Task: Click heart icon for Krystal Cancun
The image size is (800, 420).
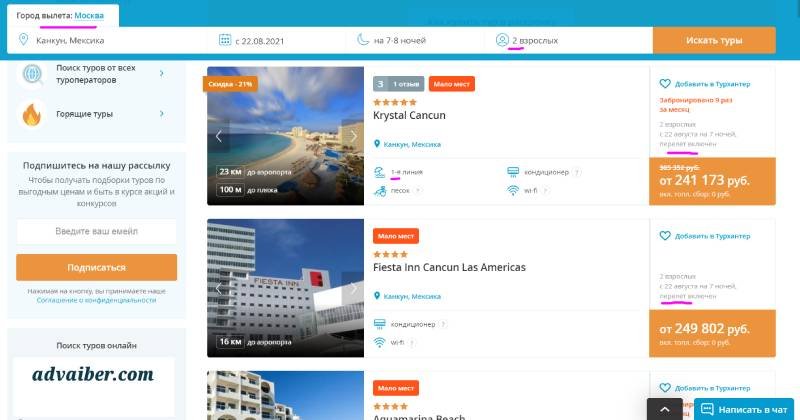Action: click(x=664, y=84)
